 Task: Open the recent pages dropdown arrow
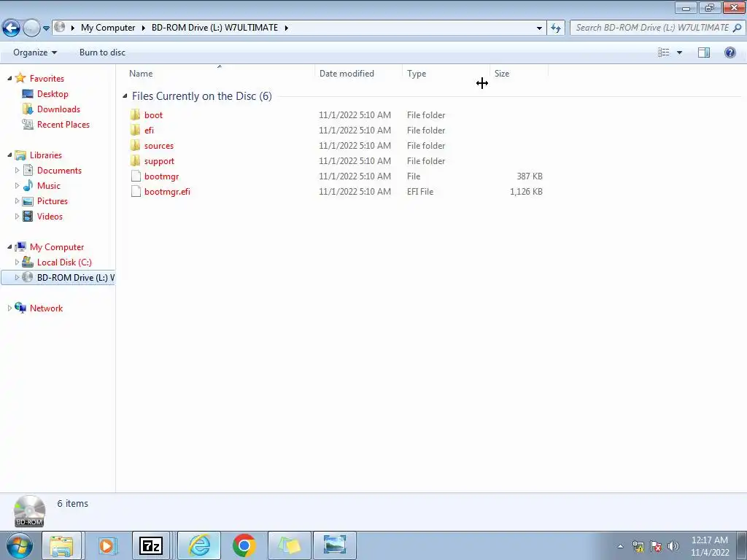pos(46,28)
